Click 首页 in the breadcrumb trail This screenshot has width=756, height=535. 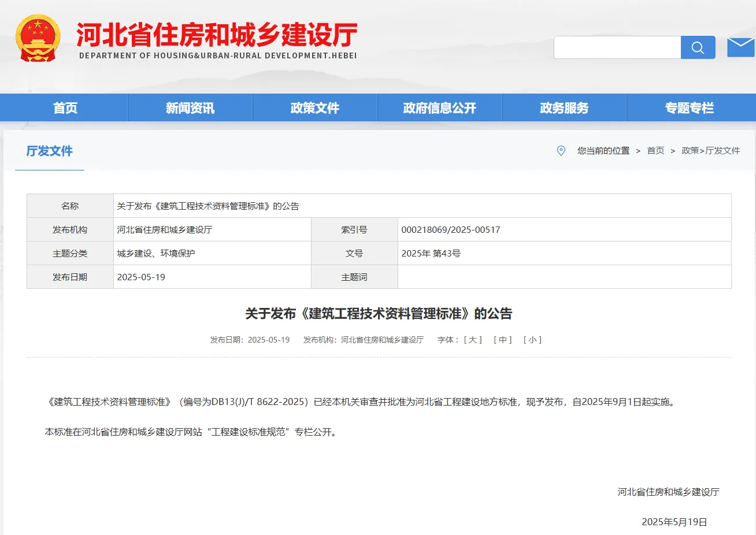tap(655, 151)
